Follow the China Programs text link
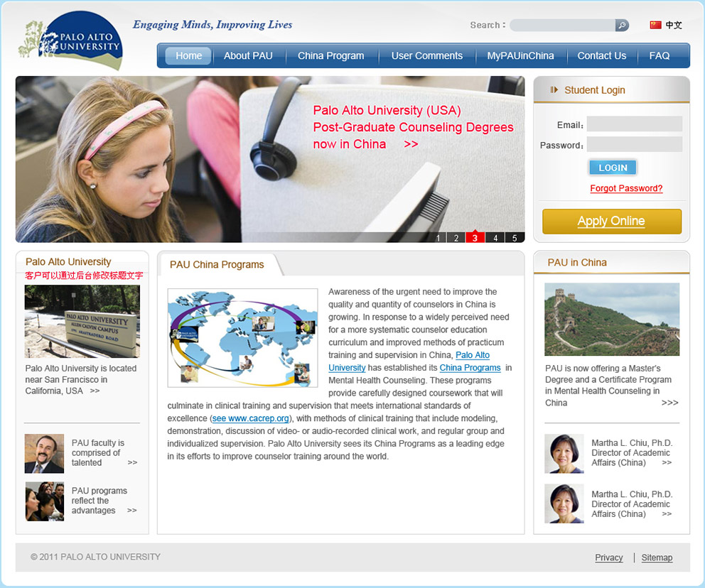705x588 pixels. click(x=470, y=367)
